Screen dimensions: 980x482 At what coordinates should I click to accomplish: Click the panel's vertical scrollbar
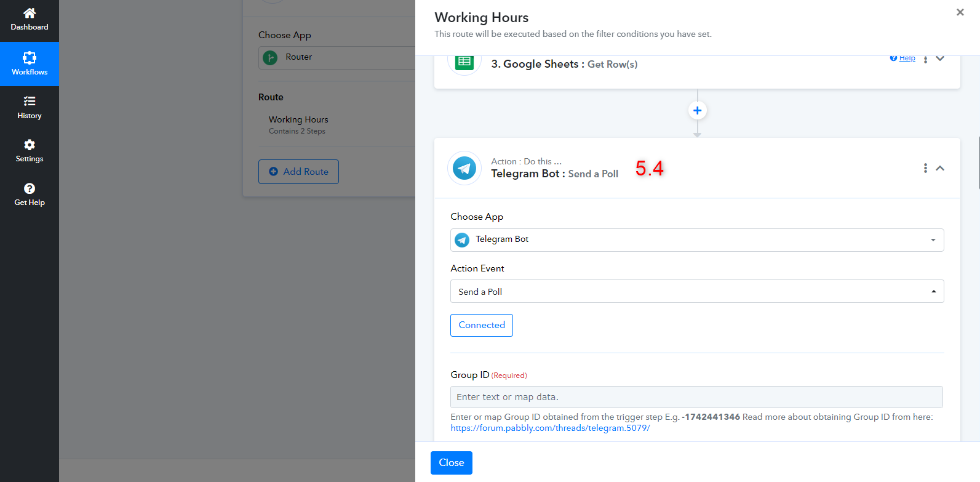coord(978,163)
